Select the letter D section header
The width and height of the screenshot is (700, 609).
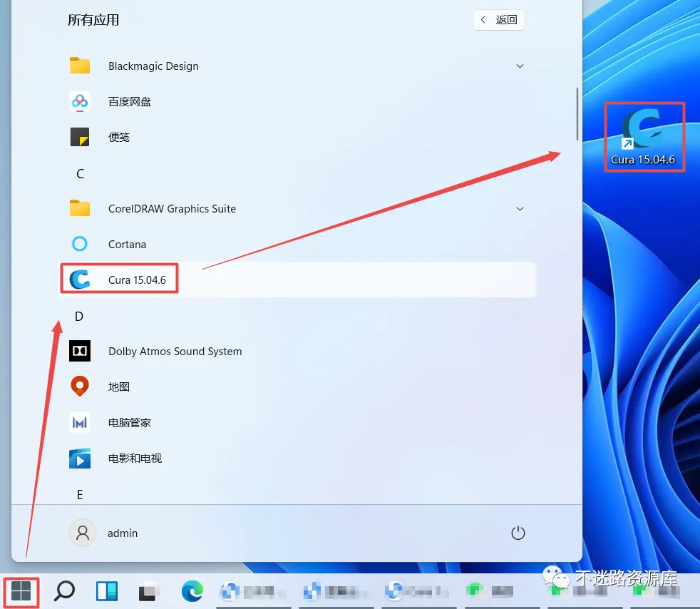pos(79,317)
